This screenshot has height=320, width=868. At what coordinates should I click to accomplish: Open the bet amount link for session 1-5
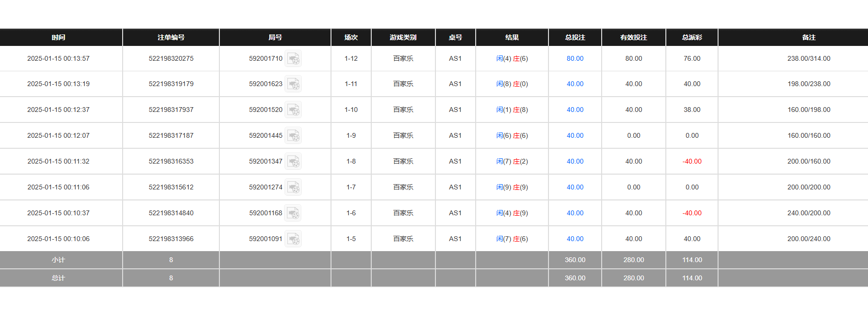pyautogui.click(x=575, y=239)
